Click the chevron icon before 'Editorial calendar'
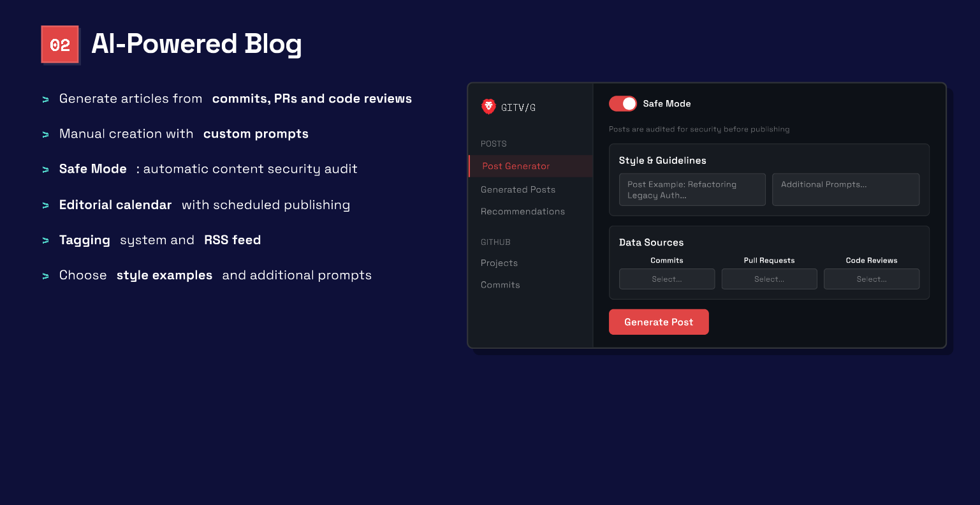The width and height of the screenshot is (980, 505). (x=45, y=205)
